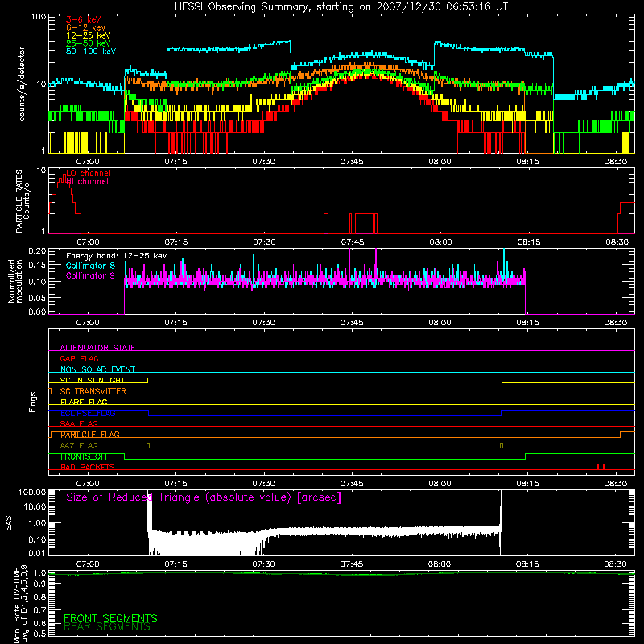Click the Flags axis title

32,402
